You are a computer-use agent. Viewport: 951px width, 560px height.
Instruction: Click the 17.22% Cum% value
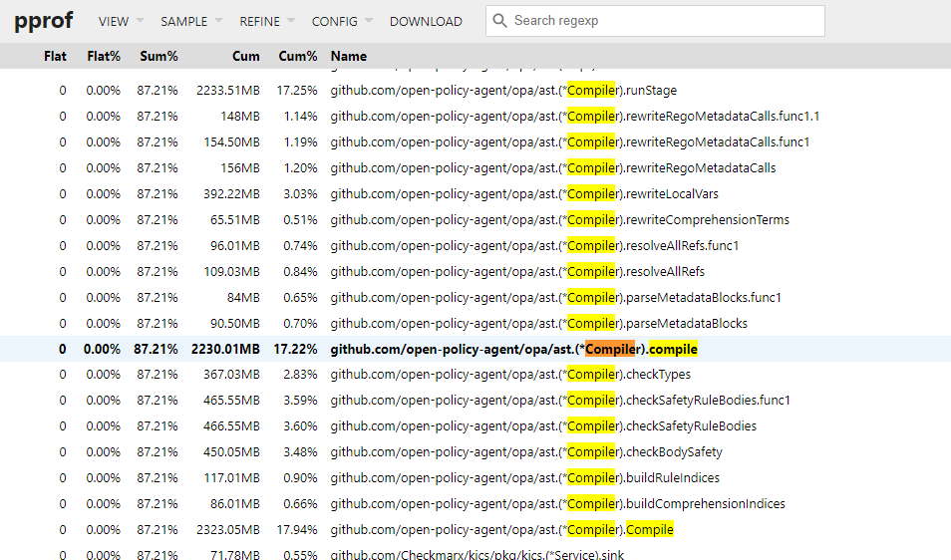(x=295, y=349)
